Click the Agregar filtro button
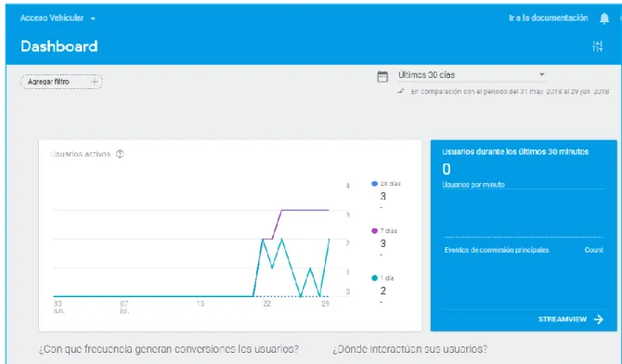 coord(61,82)
